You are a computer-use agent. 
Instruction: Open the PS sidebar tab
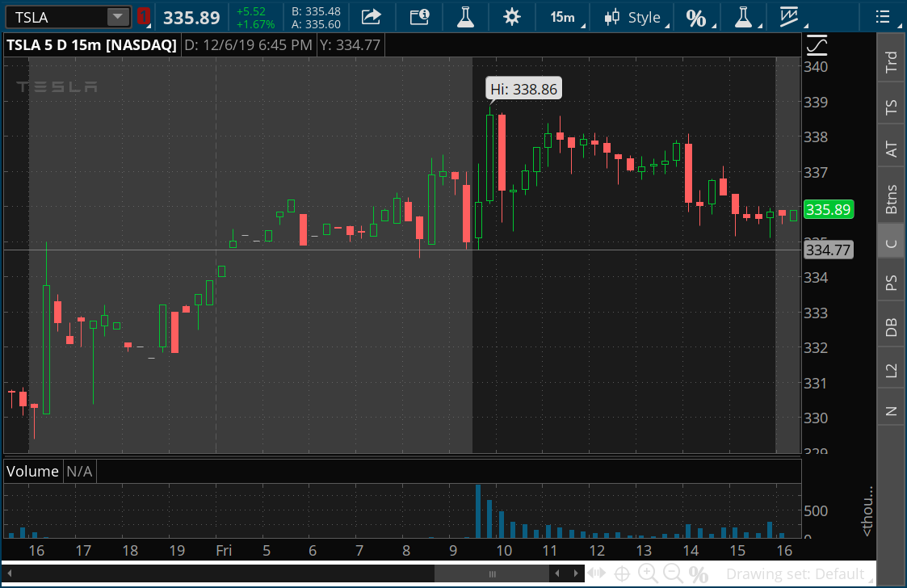892,283
